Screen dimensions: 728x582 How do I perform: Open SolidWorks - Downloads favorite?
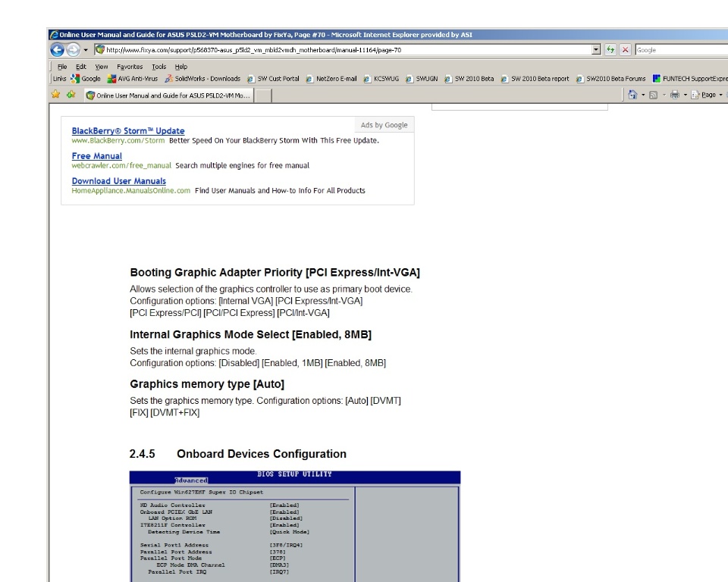pyautogui.click(x=203, y=79)
